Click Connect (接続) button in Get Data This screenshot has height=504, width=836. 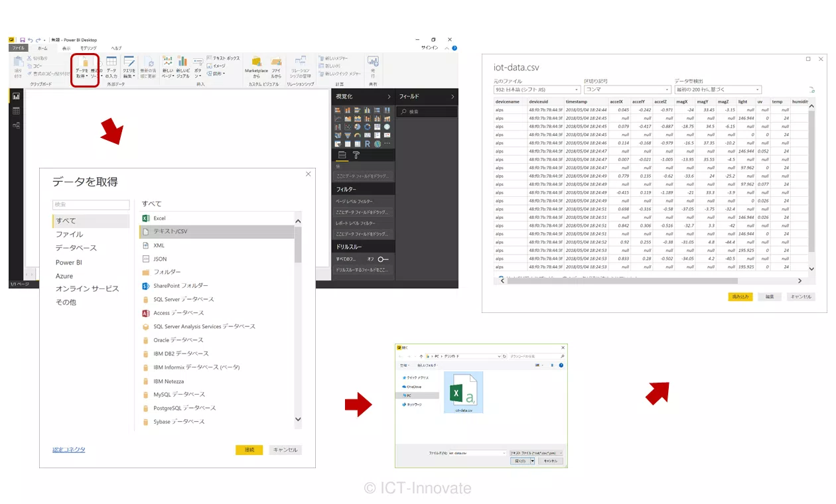point(249,450)
